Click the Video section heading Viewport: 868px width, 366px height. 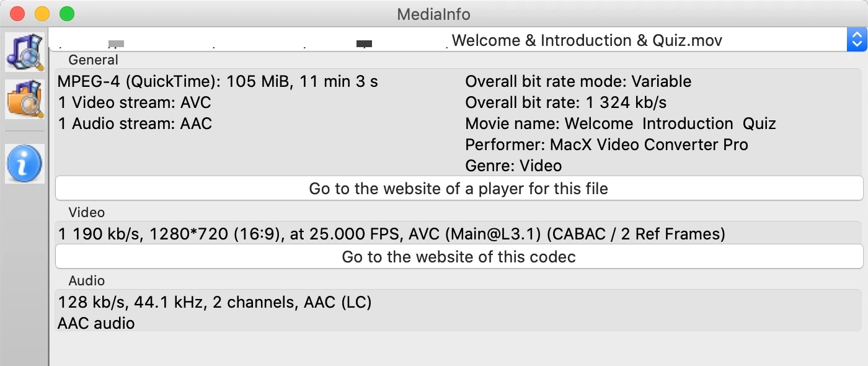point(87,213)
